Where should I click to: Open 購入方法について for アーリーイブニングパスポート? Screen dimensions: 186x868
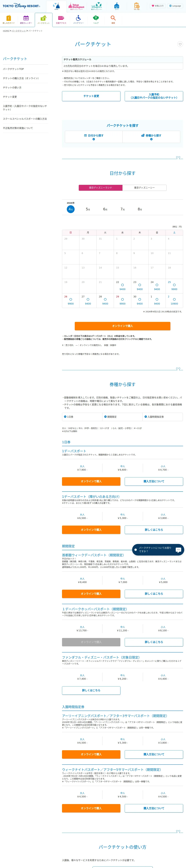click(154, 754)
